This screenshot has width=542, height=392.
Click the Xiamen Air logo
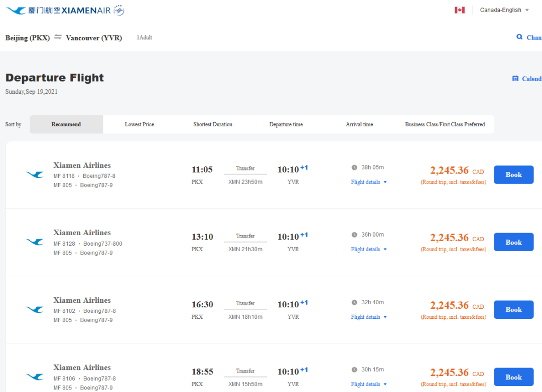65,11
